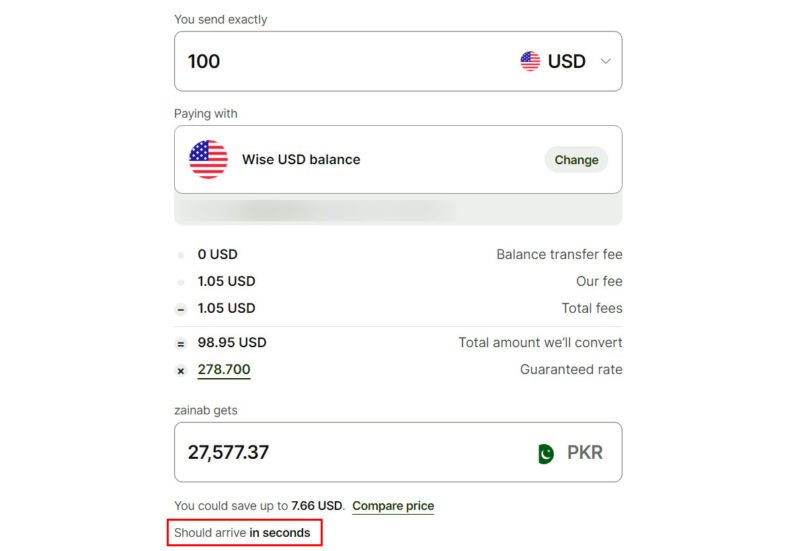Click the 278.700 guaranteed rate link

224,370
